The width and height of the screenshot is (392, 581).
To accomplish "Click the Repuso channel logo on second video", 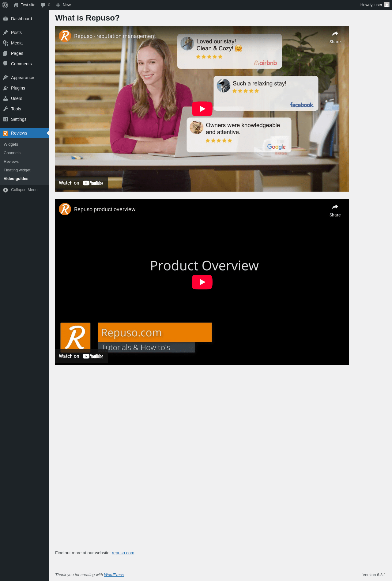I will click(x=65, y=209).
